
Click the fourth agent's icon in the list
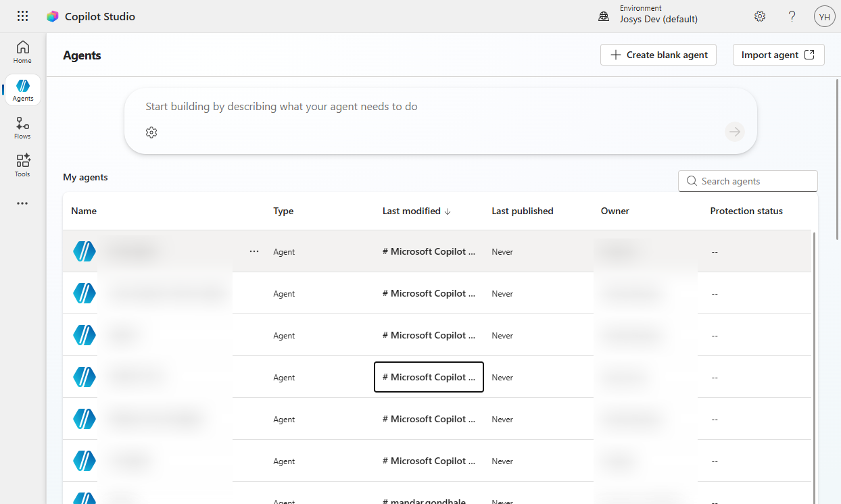[x=85, y=377]
